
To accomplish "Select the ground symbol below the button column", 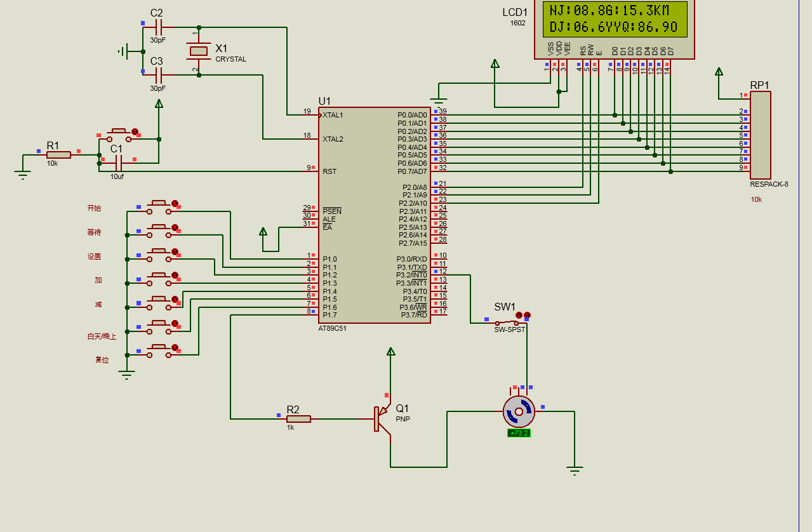I will coord(127,375).
